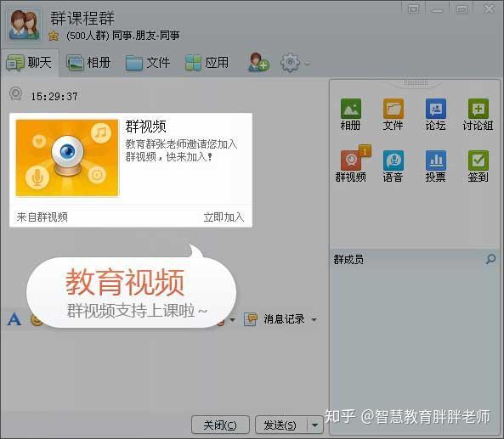The height and width of the screenshot is (439, 504).
Task: Click the leftmost title bar window icon
Action: tap(413, 9)
